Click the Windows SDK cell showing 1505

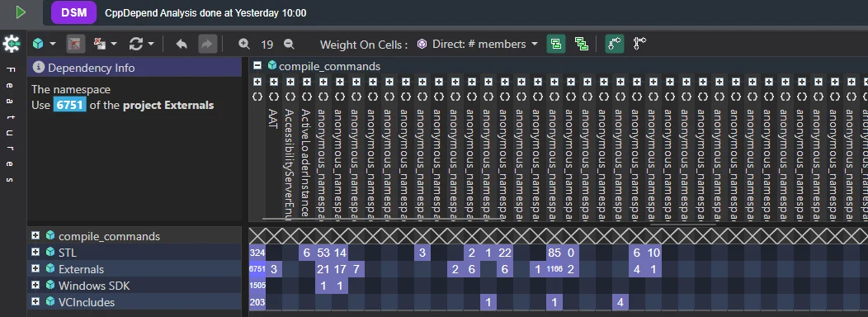(x=257, y=286)
